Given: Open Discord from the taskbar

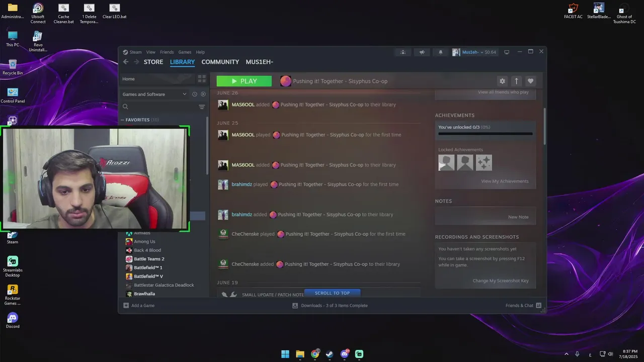Looking at the screenshot, I should point(345,354).
